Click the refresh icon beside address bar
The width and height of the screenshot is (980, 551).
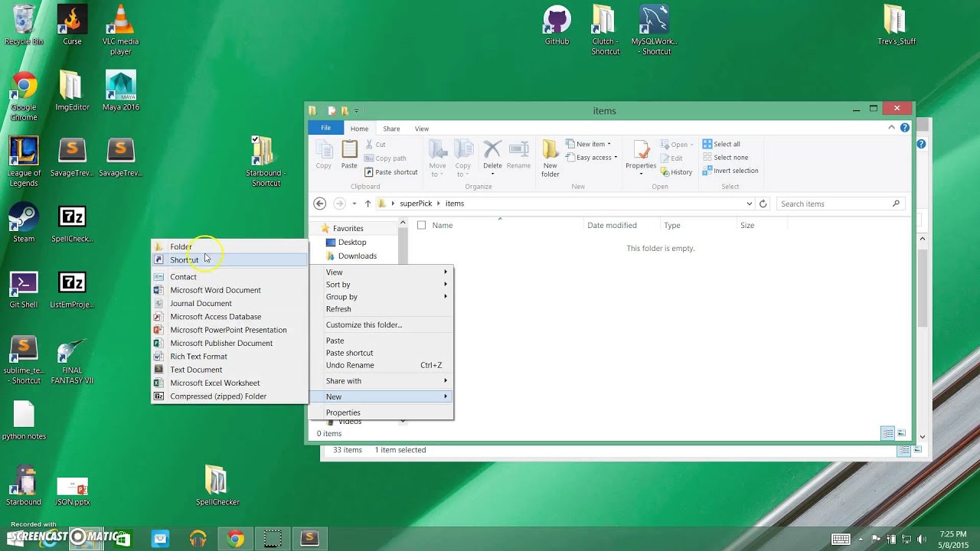click(763, 204)
